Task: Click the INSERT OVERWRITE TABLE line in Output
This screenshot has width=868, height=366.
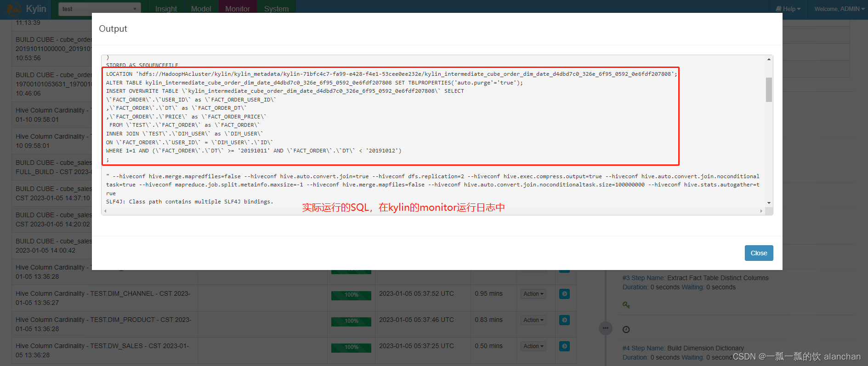Action: pyautogui.click(x=285, y=91)
